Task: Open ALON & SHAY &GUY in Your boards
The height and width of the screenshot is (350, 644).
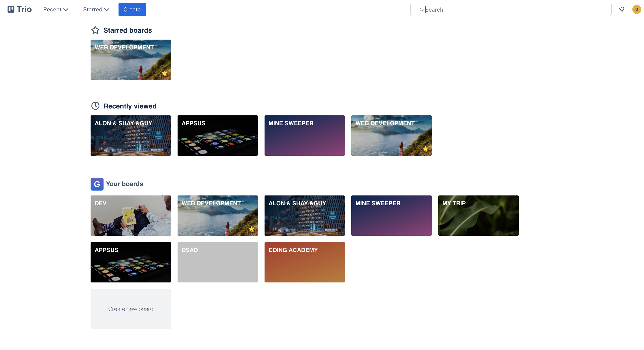Action: click(x=305, y=216)
